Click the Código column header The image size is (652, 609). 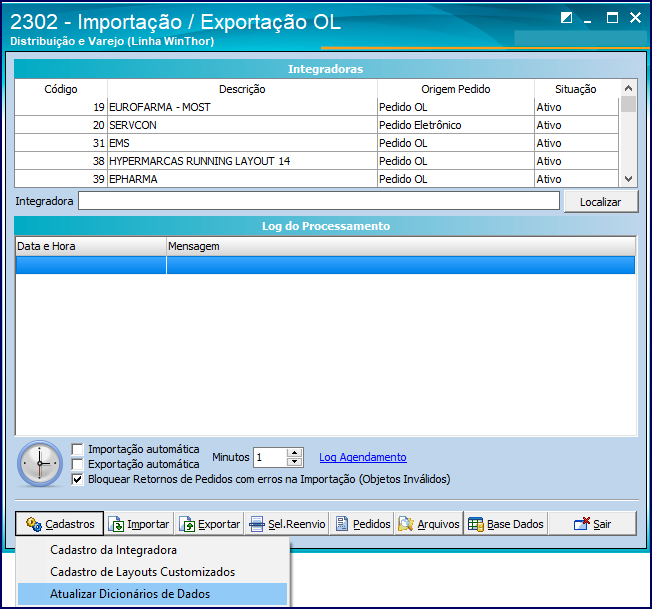pos(61,89)
